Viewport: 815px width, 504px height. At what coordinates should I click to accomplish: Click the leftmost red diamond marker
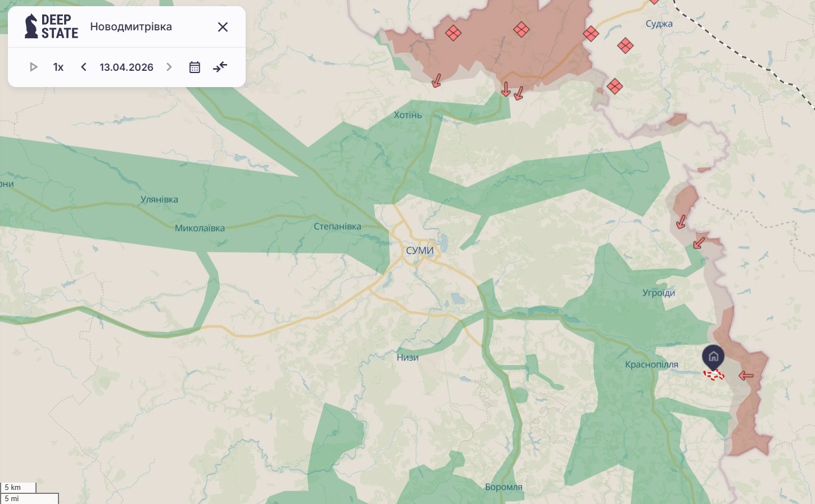453,33
